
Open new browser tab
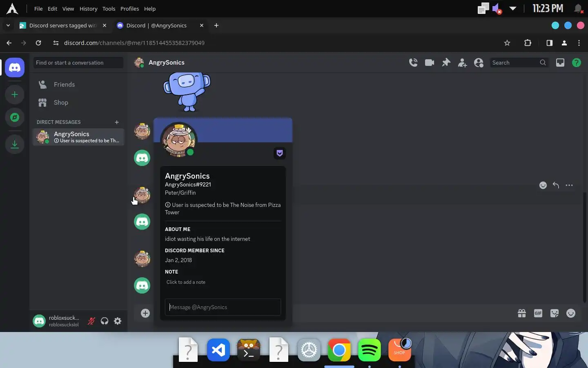click(216, 25)
